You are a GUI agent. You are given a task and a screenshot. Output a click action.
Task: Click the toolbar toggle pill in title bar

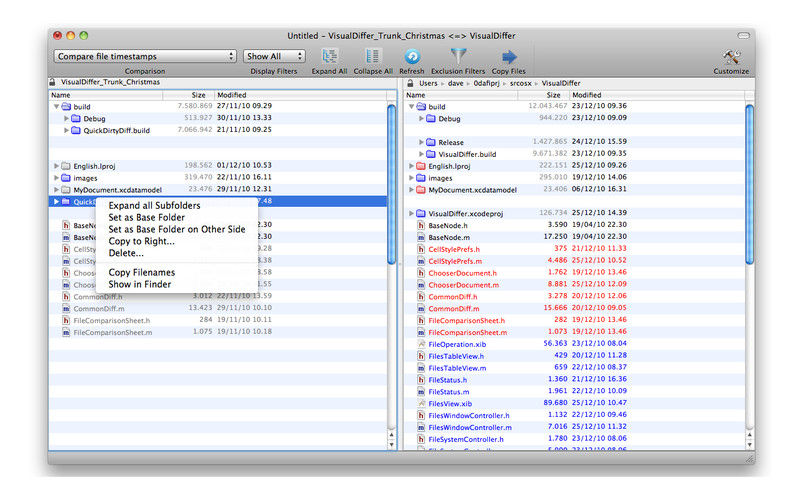[x=743, y=36]
